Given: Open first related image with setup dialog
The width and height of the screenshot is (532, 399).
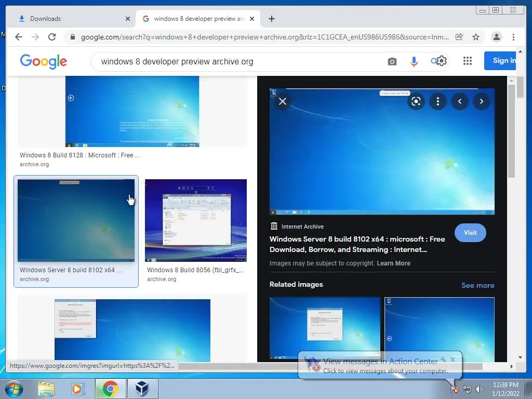Looking at the screenshot, I should [325, 328].
